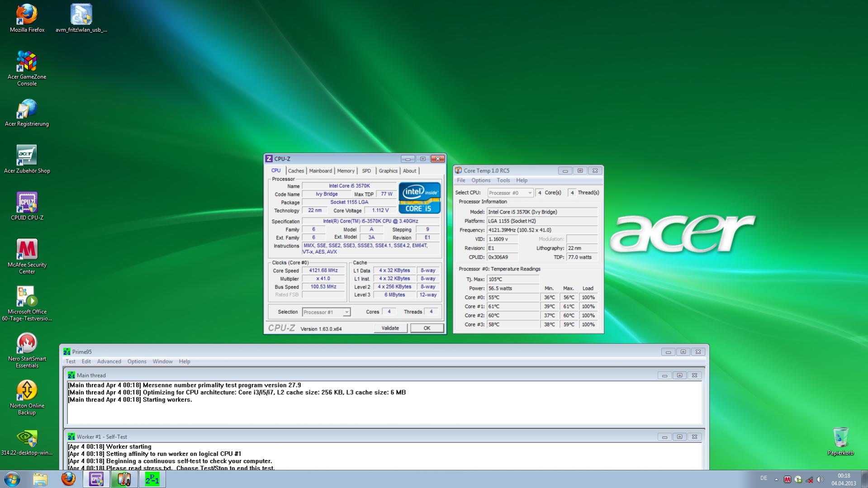Click the Specification field in CPU-Z
868x488 pixels.
pyautogui.click(x=370, y=221)
